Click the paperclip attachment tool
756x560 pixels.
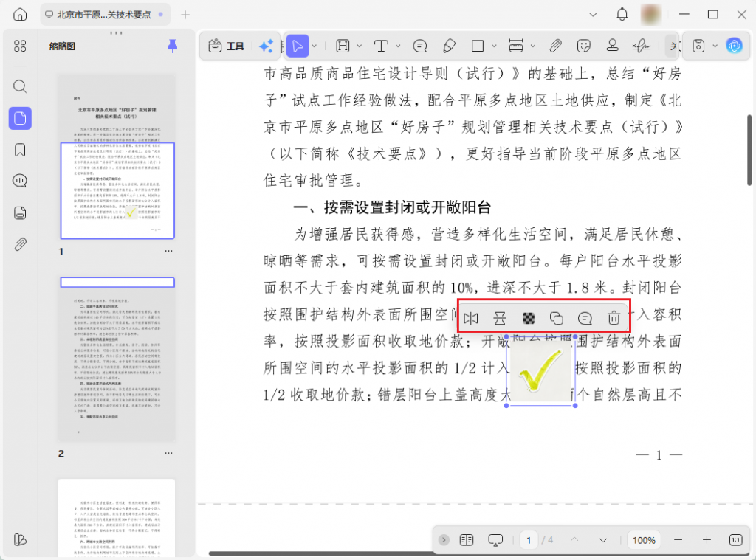coord(554,46)
